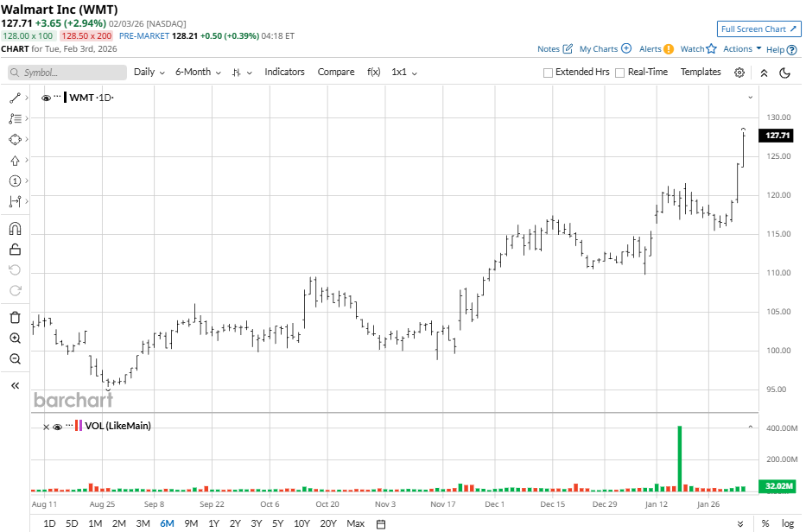This screenshot has width=806, height=532.
Task: Add to My Charts plus icon
Action: pos(626,48)
